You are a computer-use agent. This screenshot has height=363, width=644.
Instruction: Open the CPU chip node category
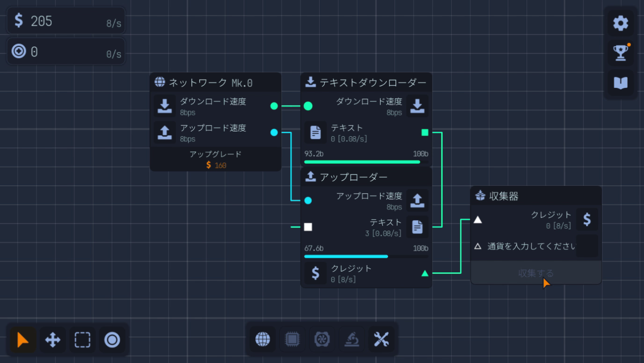tap(293, 339)
